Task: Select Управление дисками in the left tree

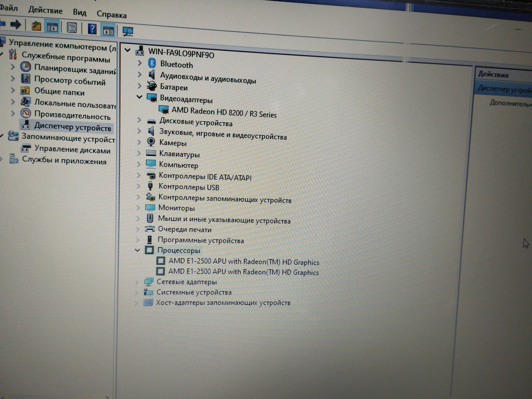Action: [x=72, y=150]
